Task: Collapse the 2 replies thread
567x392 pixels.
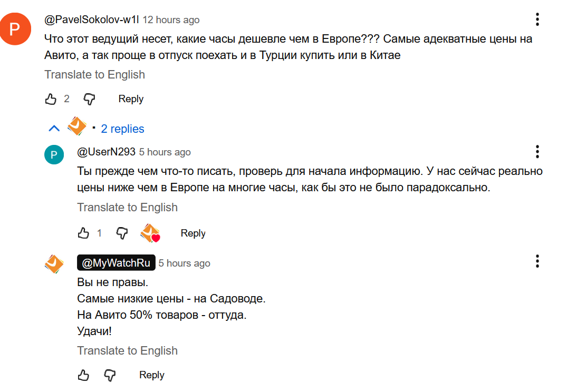Action: pyautogui.click(x=122, y=129)
